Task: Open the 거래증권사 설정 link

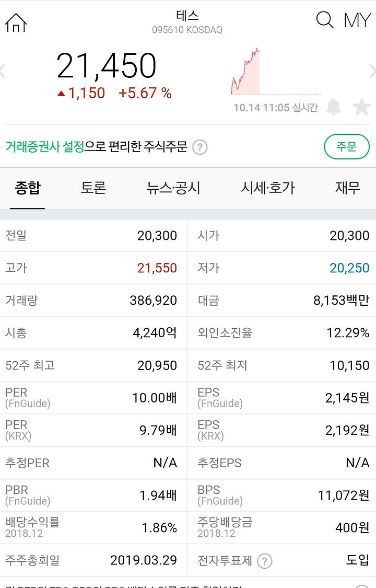Action: point(45,147)
